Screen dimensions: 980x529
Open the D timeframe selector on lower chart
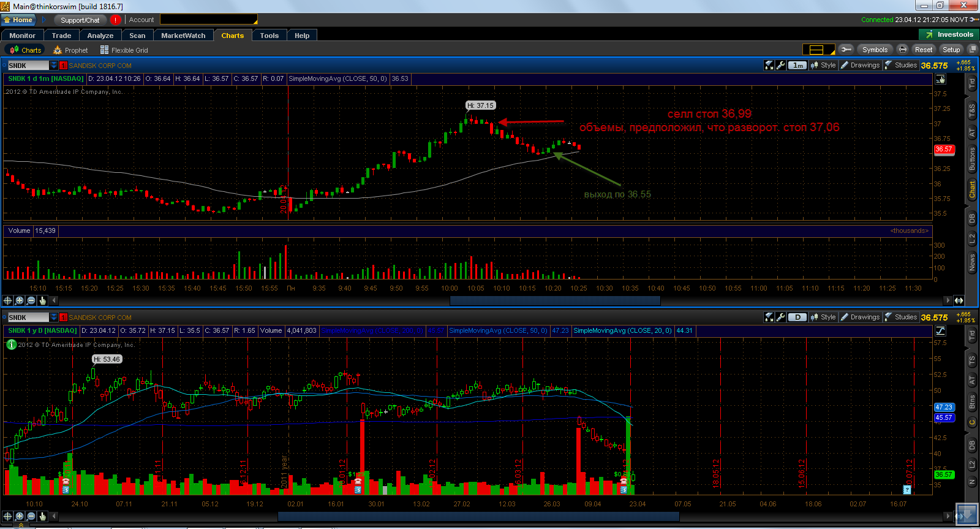point(797,318)
